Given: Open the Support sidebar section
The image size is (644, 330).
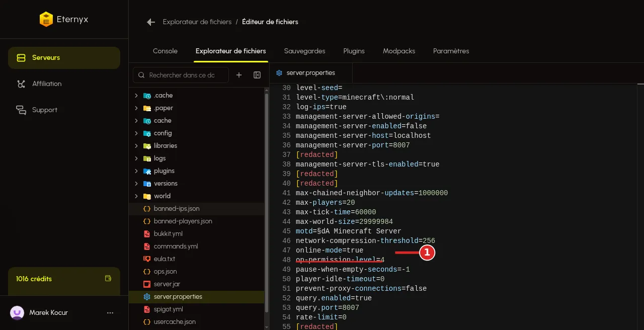Looking at the screenshot, I should (64, 110).
